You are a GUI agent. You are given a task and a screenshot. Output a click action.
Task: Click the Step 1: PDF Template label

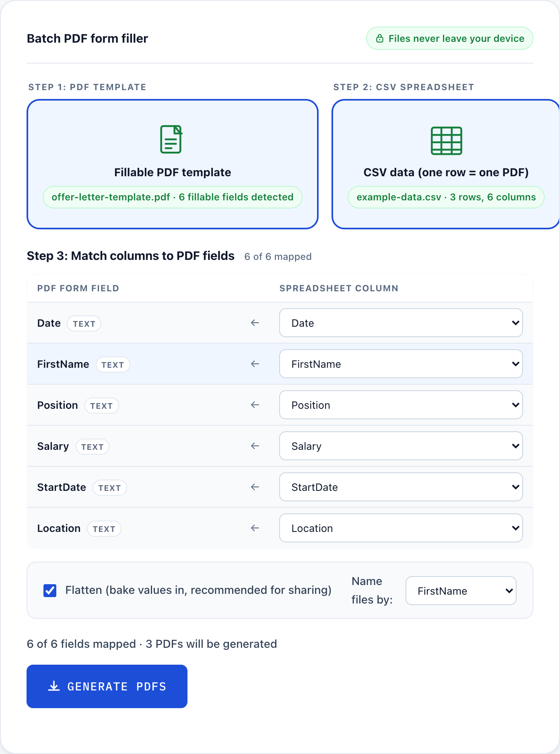pos(87,87)
